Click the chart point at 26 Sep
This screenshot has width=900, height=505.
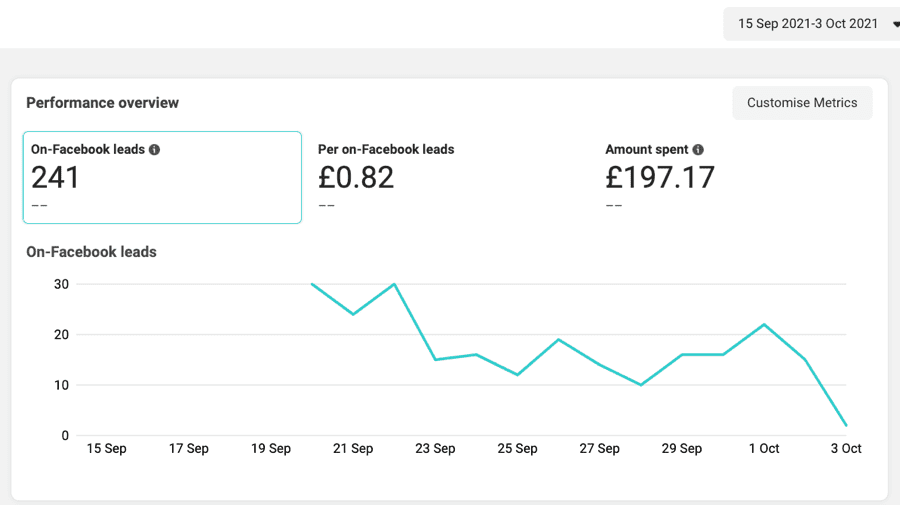(558, 340)
